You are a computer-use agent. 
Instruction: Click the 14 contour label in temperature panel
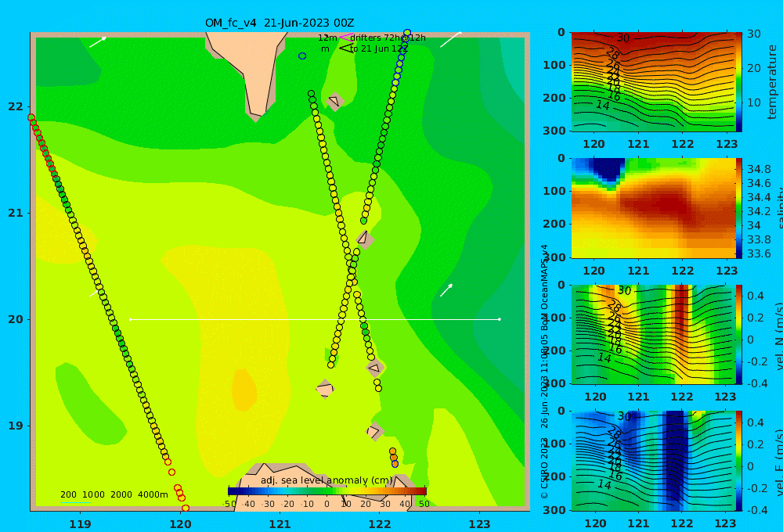coord(603,106)
